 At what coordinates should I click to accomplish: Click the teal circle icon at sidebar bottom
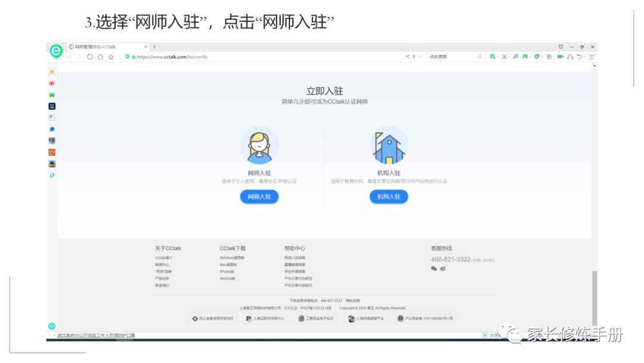52,326
